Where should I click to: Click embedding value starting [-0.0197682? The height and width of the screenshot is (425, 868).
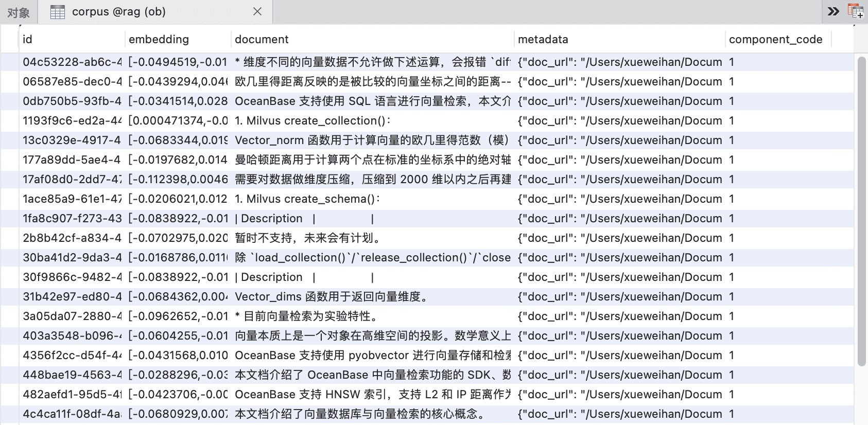pos(178,160)
